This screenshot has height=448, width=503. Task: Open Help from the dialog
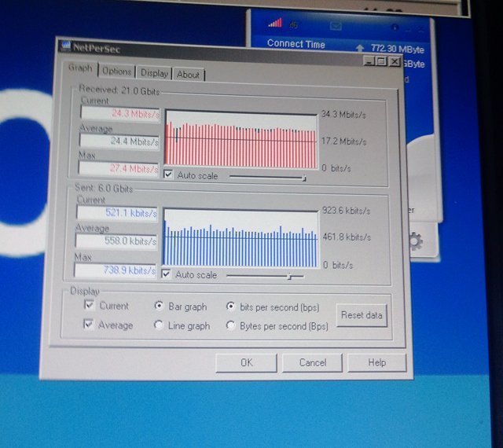[377, 362]
